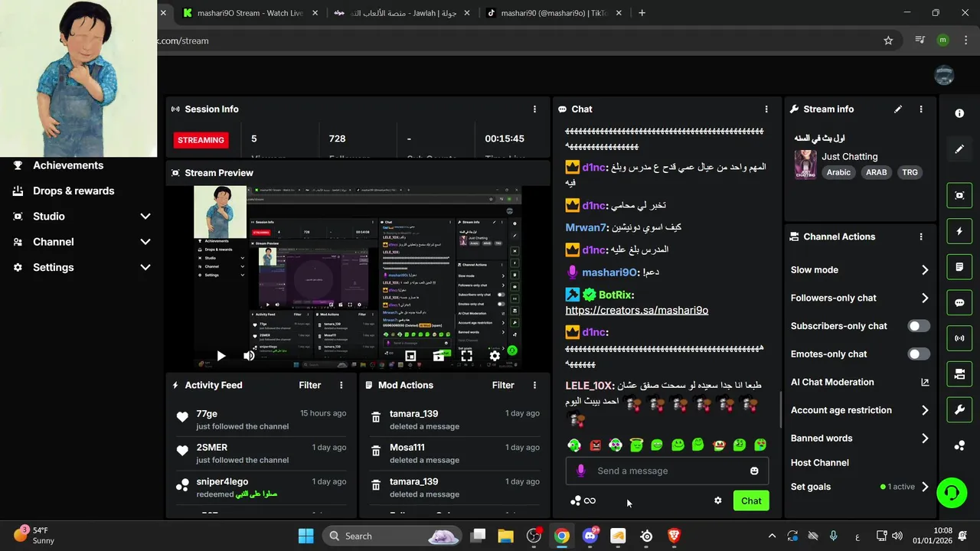The width and height of the screenshot is (980, 551).
Task: Open the wrench tools icon in right sidebar
Action: point(959,409)
